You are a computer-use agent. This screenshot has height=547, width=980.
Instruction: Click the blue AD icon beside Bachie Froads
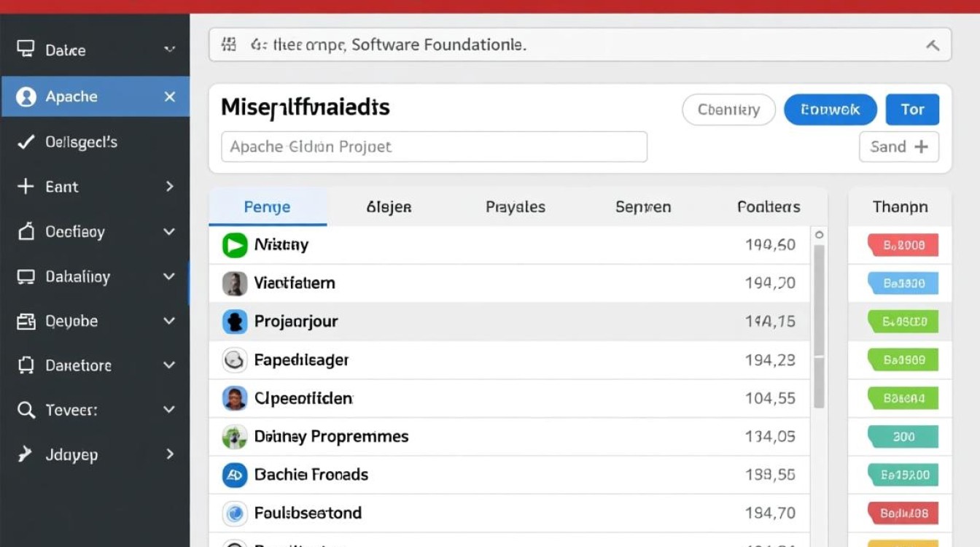(234, 476)
